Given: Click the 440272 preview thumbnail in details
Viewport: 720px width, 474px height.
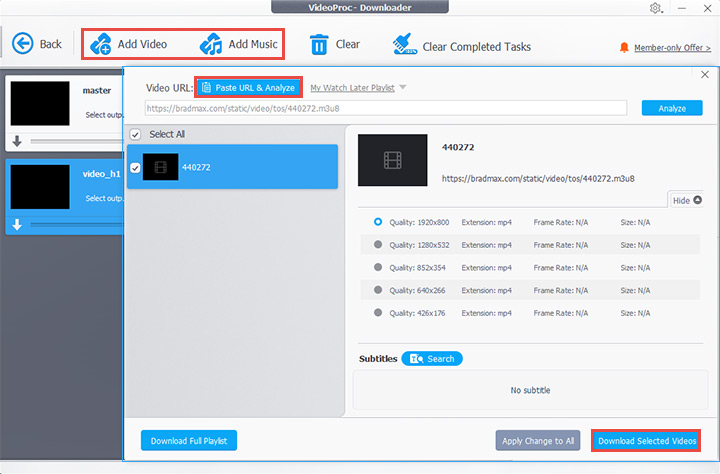Looking at the screenshot, I should pos(393,160).
